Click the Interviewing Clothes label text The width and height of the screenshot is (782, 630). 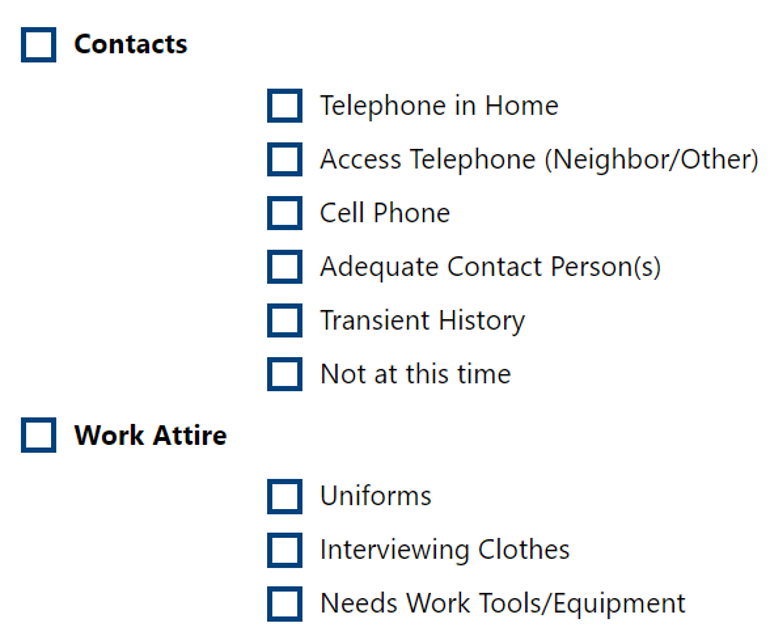point(445,550)
